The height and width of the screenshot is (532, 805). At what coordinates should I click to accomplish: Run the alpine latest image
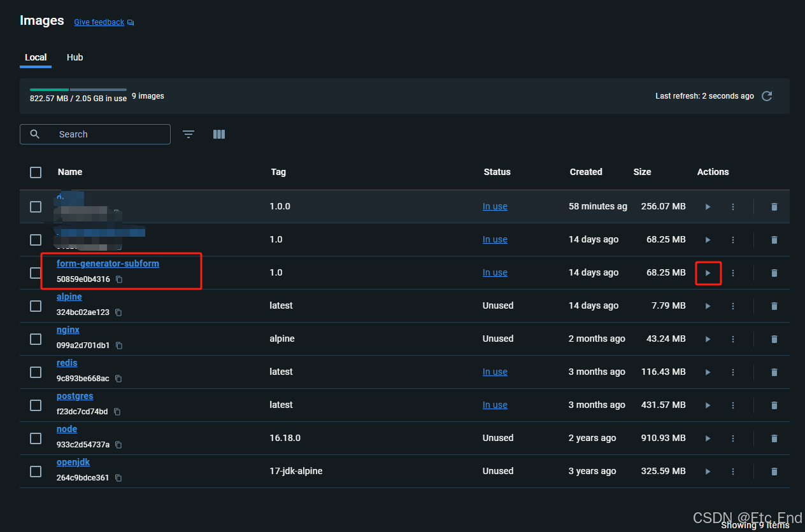[708, 306]
